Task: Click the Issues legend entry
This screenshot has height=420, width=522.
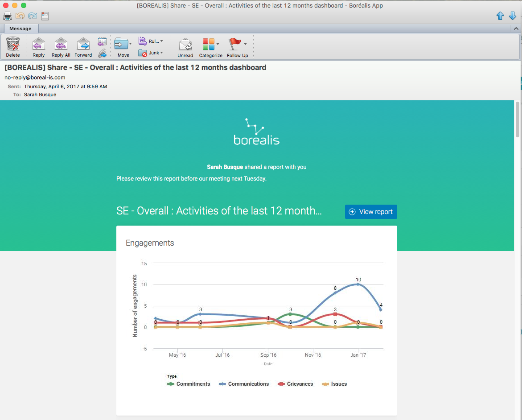Action: tap(334, 384)
